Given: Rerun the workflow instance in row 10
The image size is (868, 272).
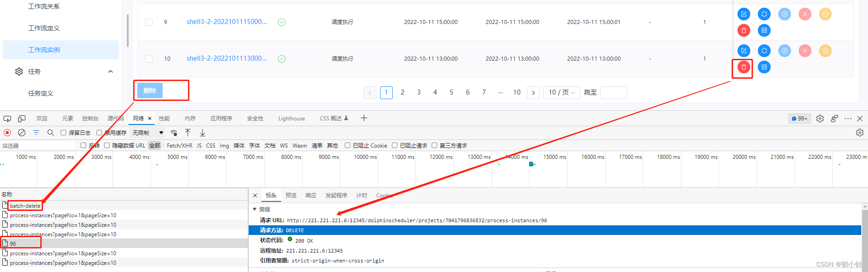Looking at the screenshot, I should (x=764, y=51).
